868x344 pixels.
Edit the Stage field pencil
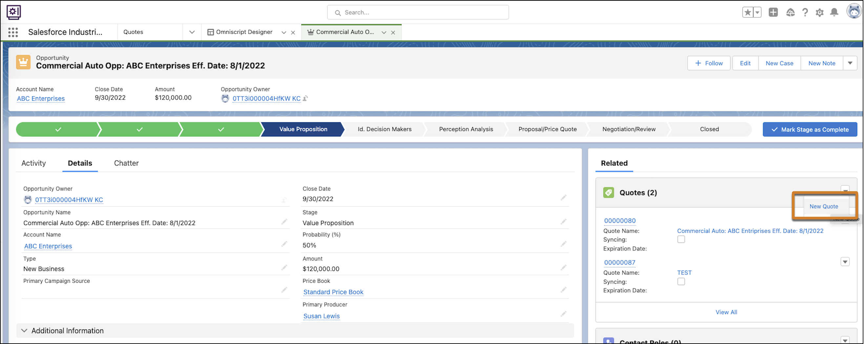point(563,222)
